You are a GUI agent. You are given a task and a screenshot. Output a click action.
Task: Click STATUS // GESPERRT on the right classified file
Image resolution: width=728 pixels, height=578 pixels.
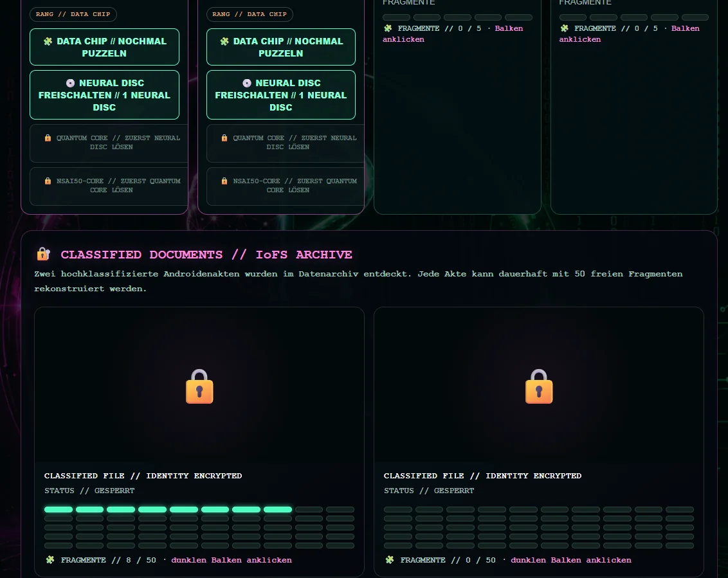click(429, 491)
